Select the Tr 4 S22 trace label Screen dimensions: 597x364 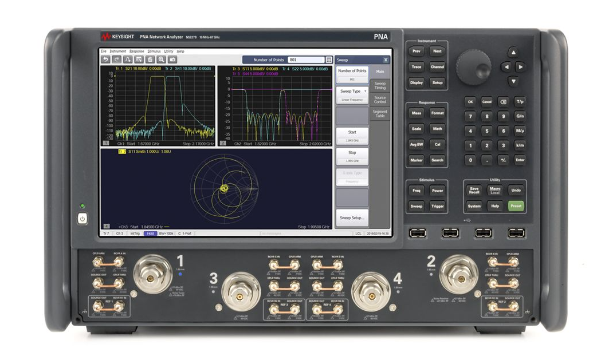point(305,69)
